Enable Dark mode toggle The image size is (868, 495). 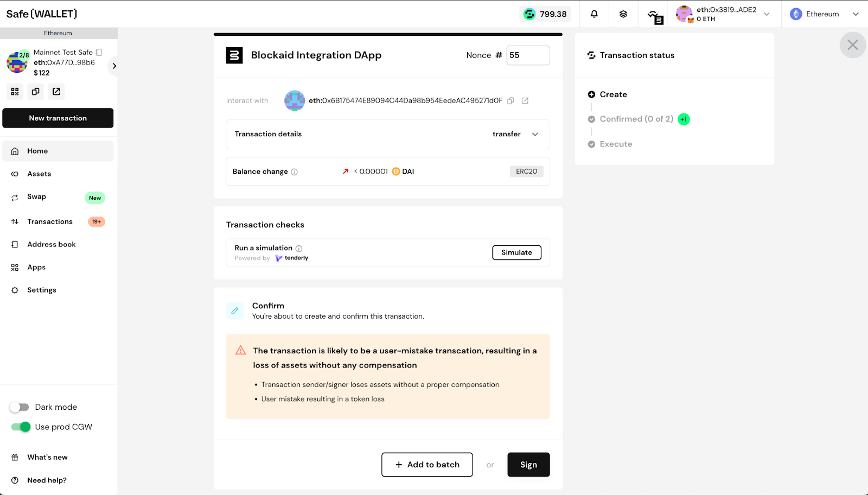pyautogui.click(x=20, y=407)
